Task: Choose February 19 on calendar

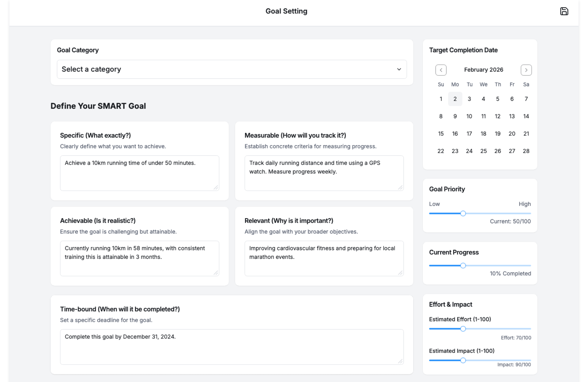Action: coord(497,134)
